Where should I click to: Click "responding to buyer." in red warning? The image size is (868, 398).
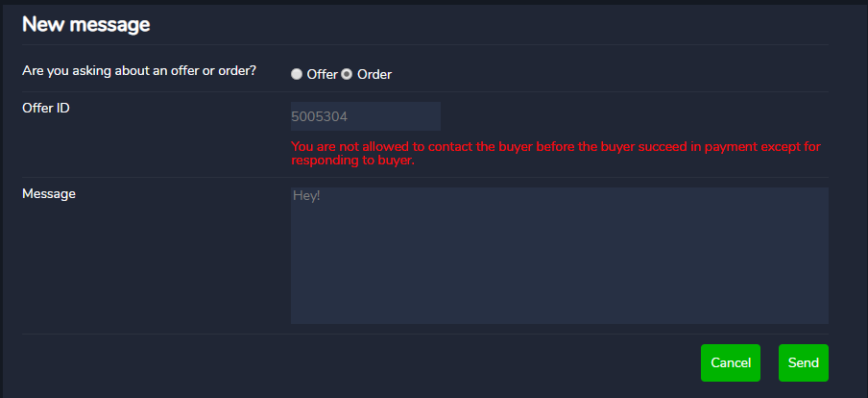[x=352, y=161]
